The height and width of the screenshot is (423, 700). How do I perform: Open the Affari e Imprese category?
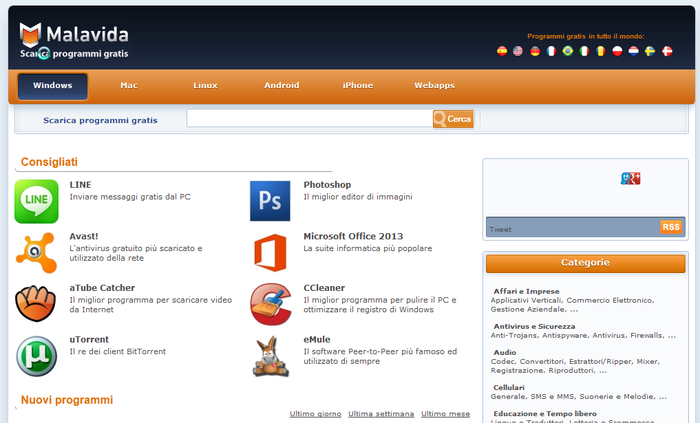tap(526, 291)
